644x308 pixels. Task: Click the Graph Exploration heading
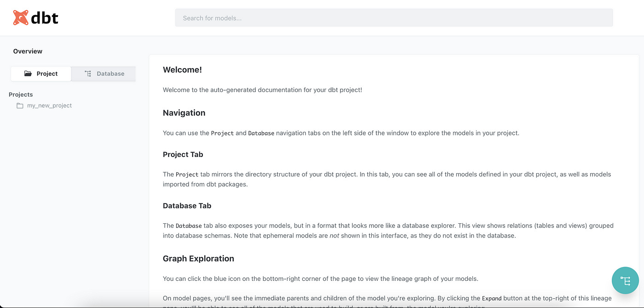pyautogui.click(x=198, y=258)
